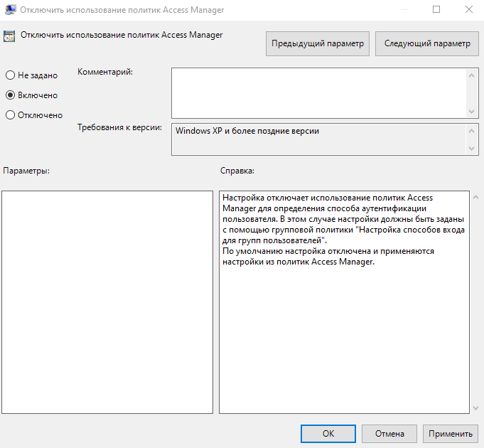Click the comment box scroll-up arrow
The width and height of the screenshot is (484, 448).
pyautogui.click(x=472, y=75)
